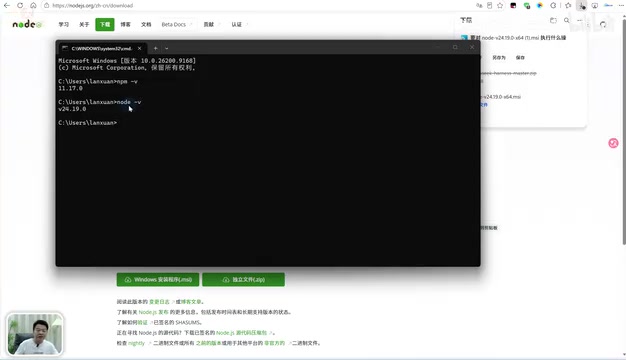The width and height of the screenshot is (626, 360).
Task: Open the 非官方的 binaries link
Action: pos(274,343)
